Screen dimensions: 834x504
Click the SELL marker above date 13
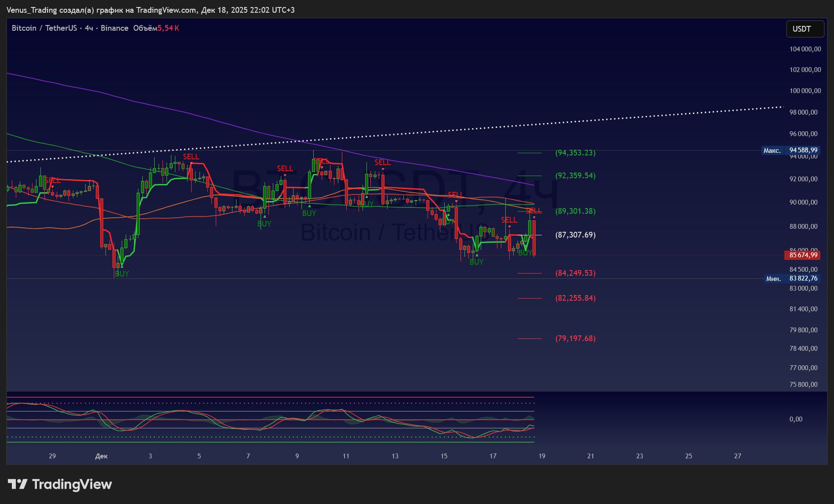pos(382,163)
